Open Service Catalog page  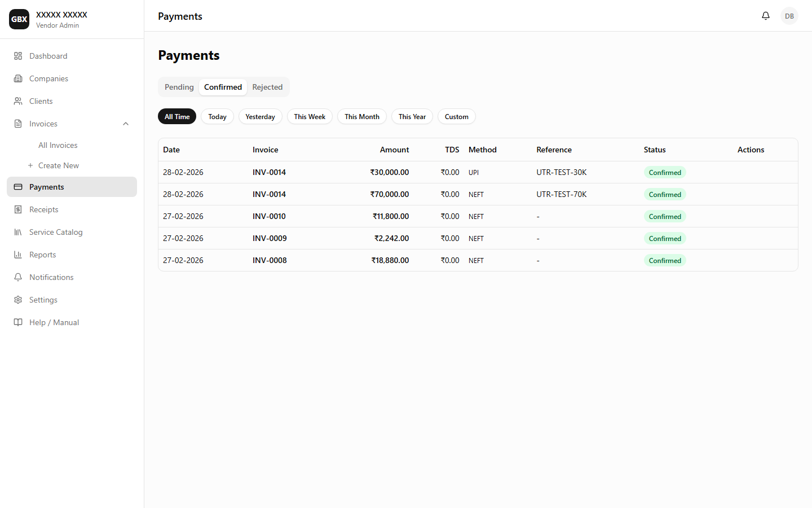tap(72, 232)
